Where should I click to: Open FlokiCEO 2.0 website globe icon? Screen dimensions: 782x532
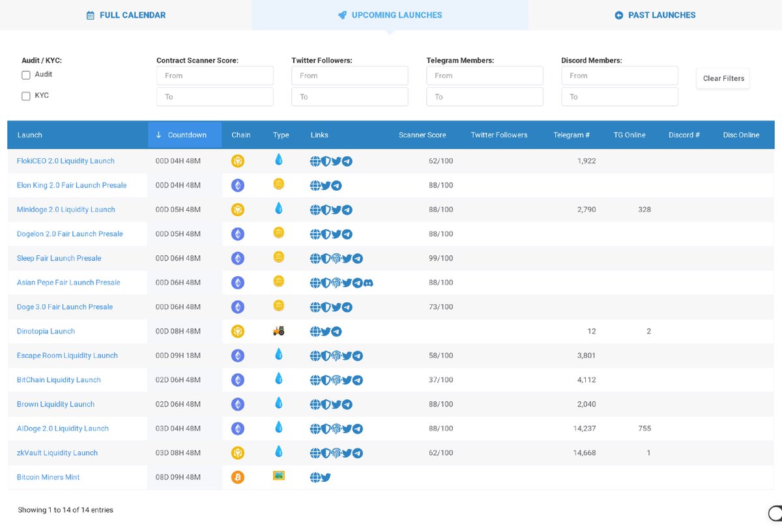315,161
